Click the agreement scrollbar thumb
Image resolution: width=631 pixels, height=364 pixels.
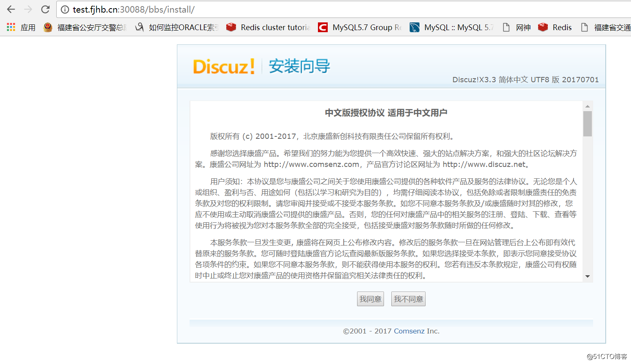pyautogui.click(x=587, y=124)
